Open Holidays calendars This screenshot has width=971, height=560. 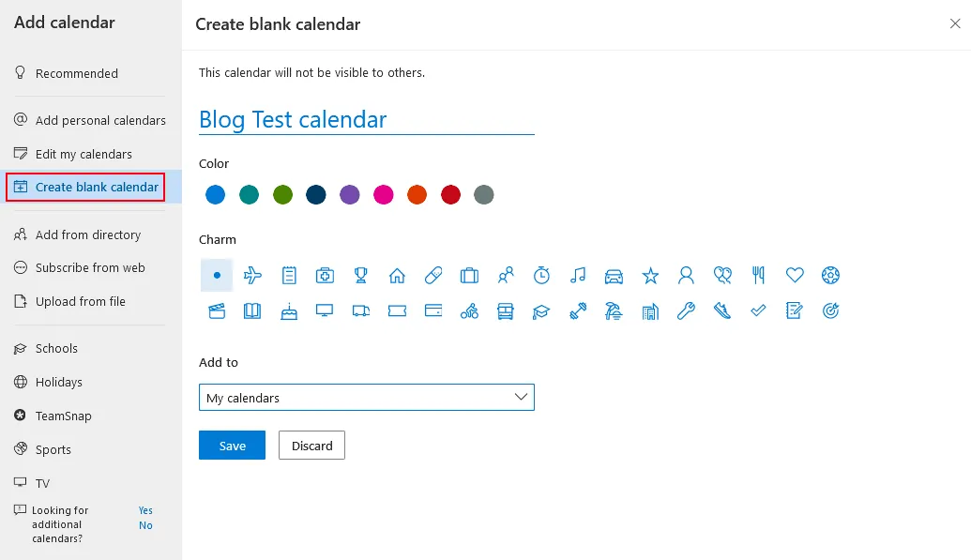pos(59,382)
